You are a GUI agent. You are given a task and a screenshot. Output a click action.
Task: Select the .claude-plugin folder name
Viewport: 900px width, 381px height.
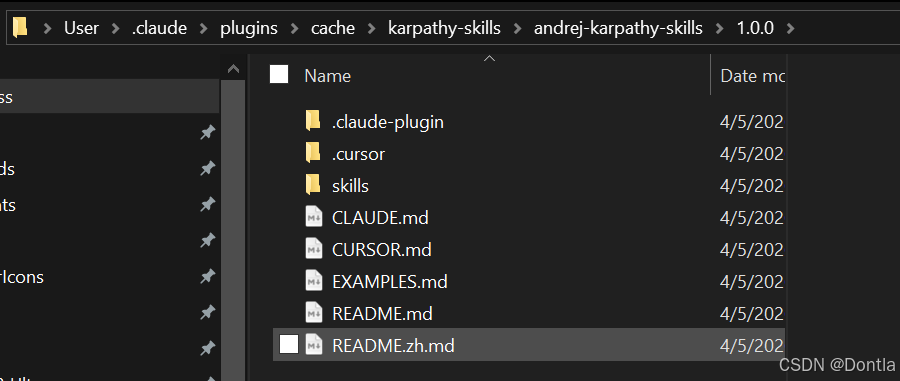(387, 122)
